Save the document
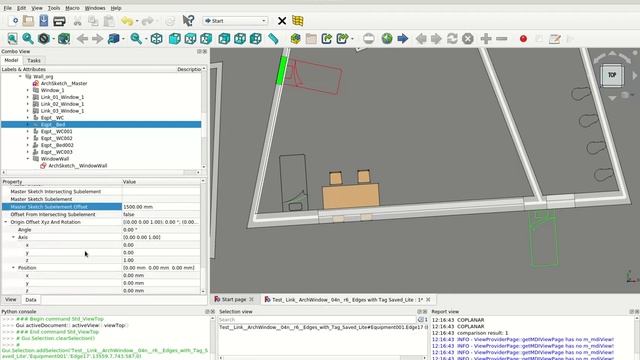The width and height of the screenshot is (640, 360). (x=44, y=20)
